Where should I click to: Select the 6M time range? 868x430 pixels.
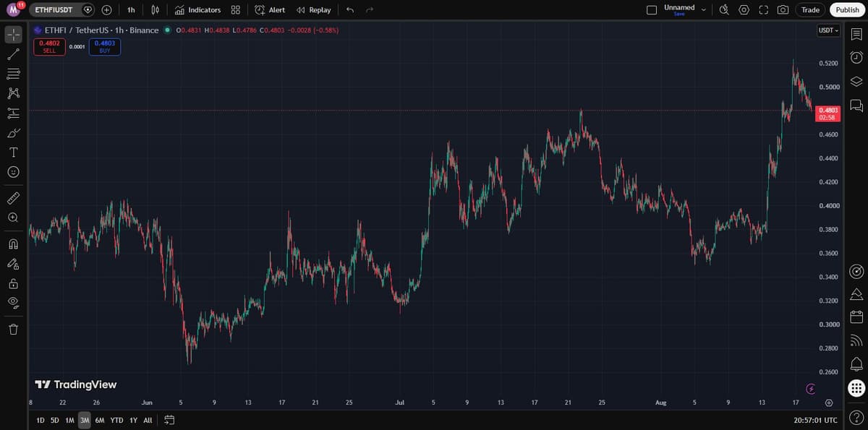[x=100, y=420]
